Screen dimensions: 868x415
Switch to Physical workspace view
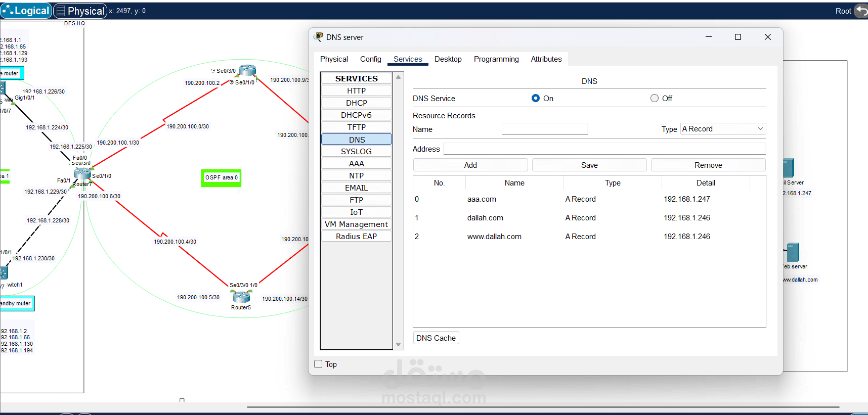[x=80, y=11]
